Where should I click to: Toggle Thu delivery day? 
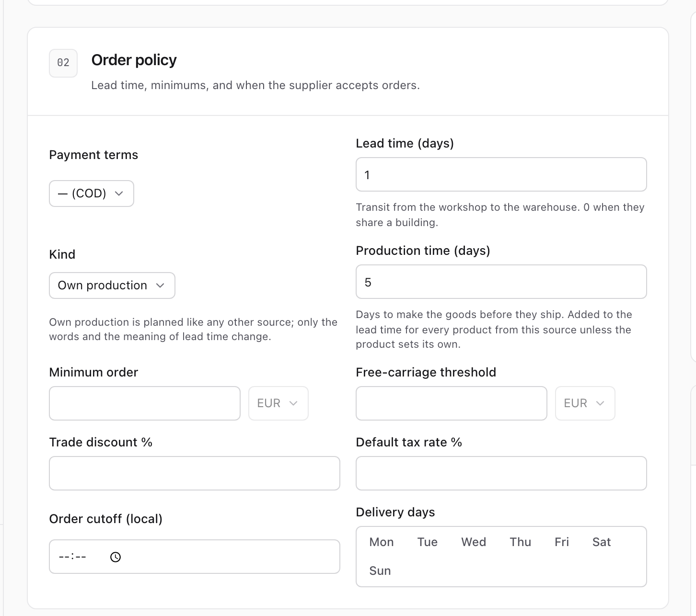(x=521, y=542)
